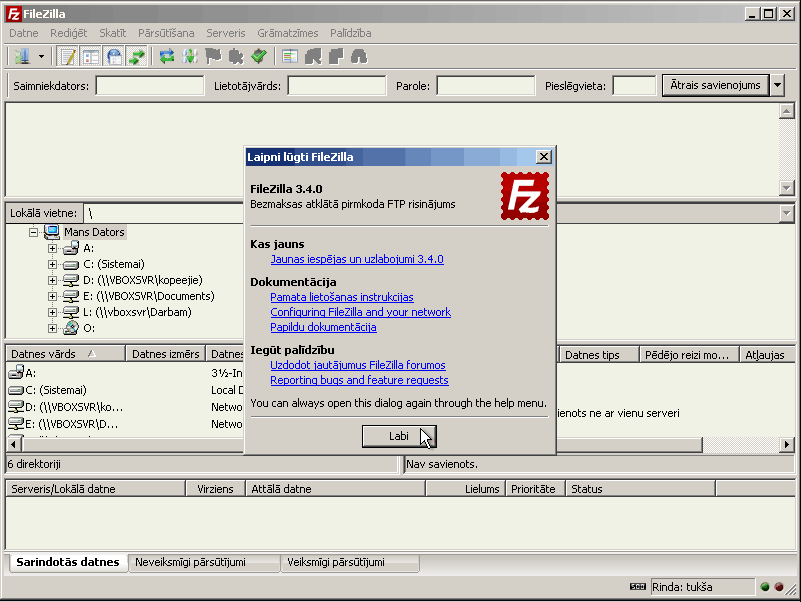Click local file list scroll left arrow
Image resolution: width=801 pixels, height=602 pixels.
[x=14, y=445]
